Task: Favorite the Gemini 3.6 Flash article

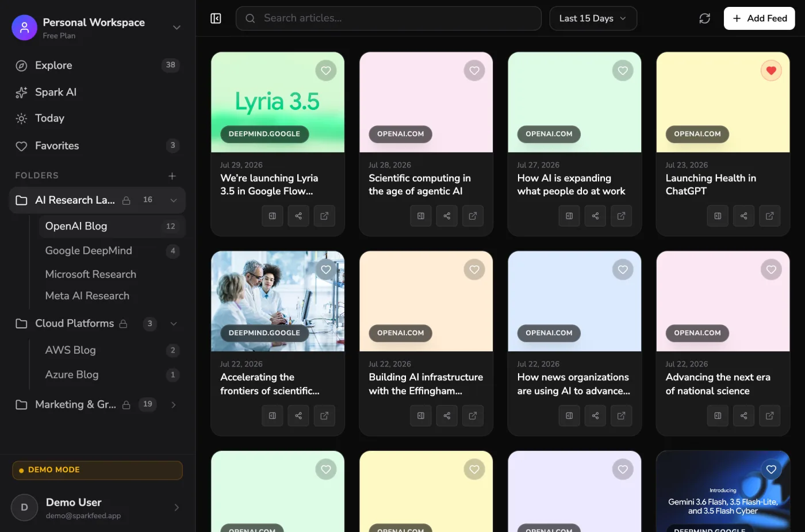Action: 771,469
